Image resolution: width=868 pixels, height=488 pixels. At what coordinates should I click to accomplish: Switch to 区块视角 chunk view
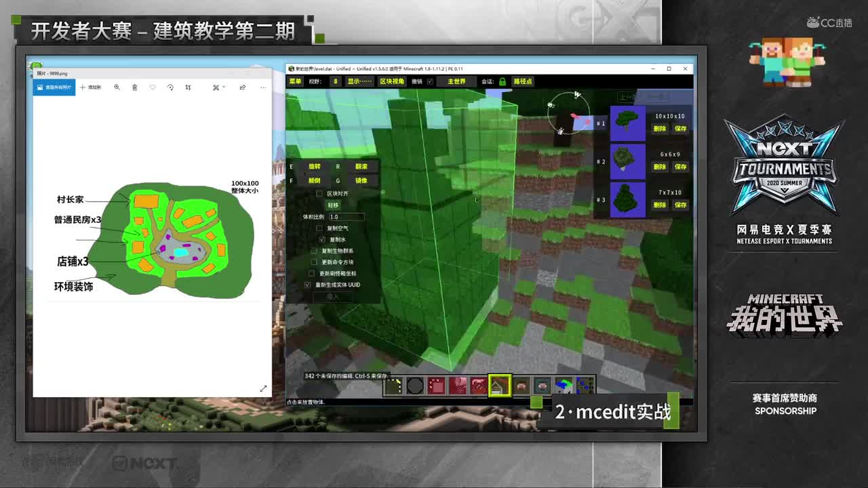[392, 81]
